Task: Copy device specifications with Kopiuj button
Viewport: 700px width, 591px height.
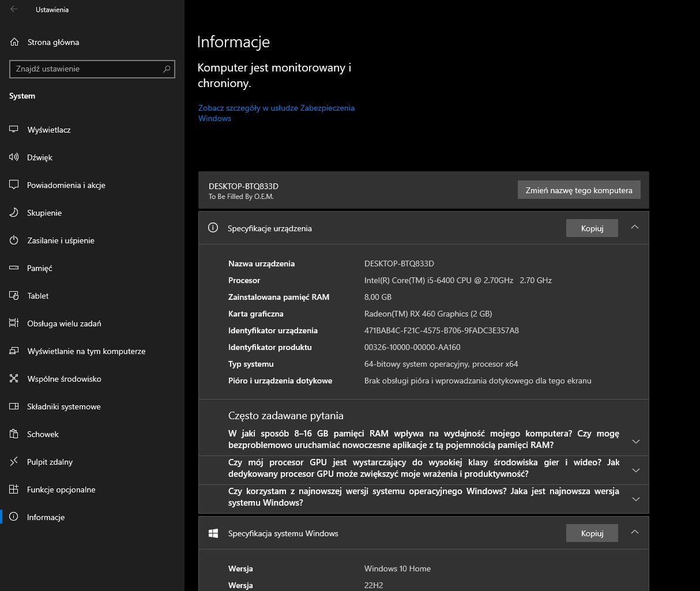Action: (x=592, y=228)
